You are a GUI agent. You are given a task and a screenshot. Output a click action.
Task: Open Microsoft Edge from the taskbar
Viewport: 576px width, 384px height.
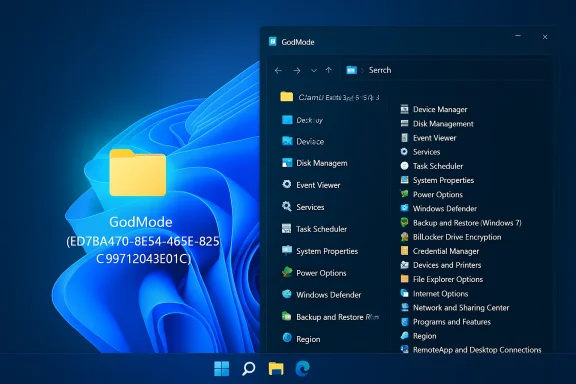click(303, 368)
